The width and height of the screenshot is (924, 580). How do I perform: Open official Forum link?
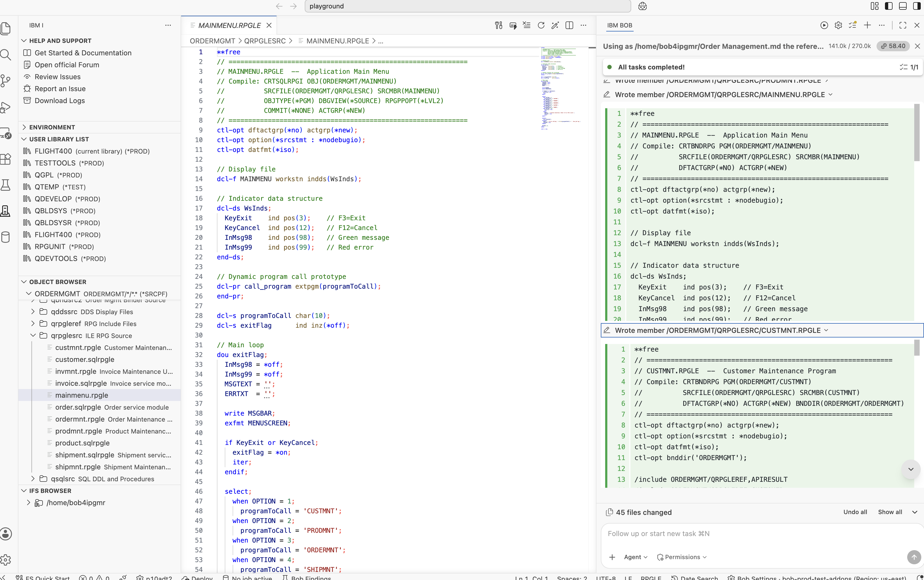67,65
